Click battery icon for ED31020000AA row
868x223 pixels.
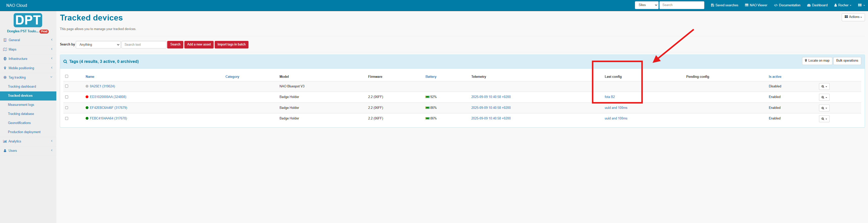click(x=427, y=97)
